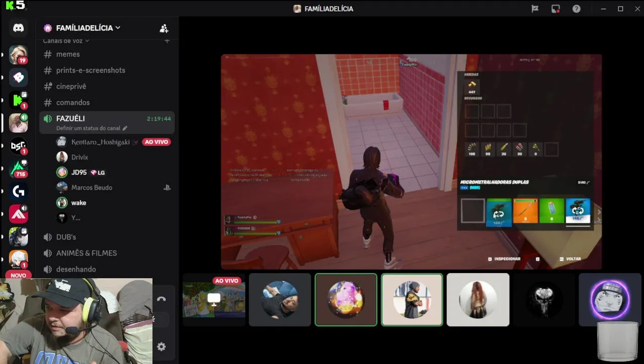
Task: Click the speaker icon of FAZUÉLI channel
Action: pos(48,119)
